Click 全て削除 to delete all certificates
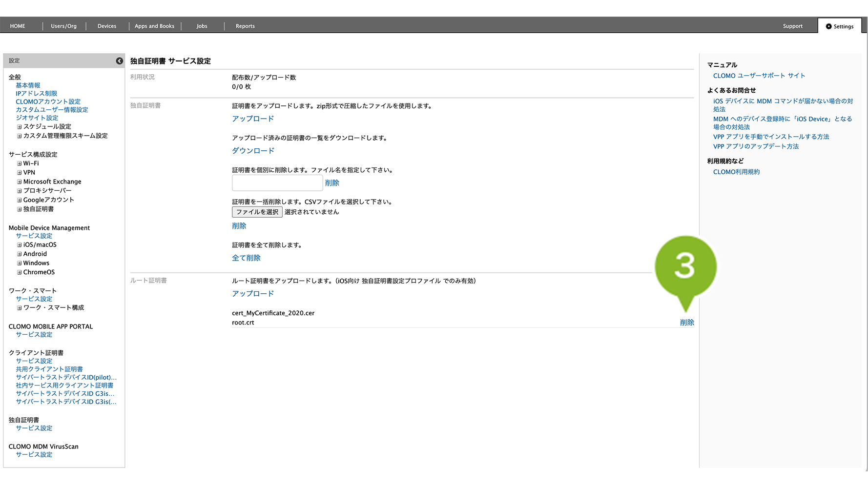868x488 pixels. (246, 258)
